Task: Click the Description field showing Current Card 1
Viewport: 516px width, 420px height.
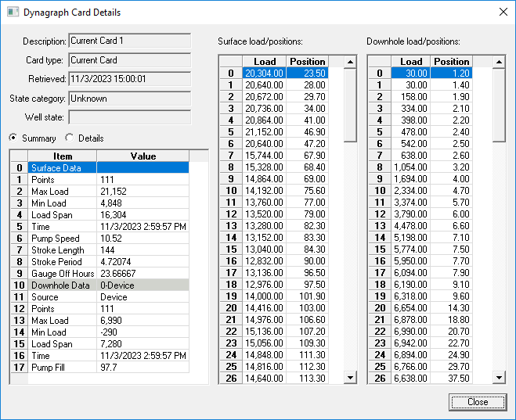Action: 130,41
